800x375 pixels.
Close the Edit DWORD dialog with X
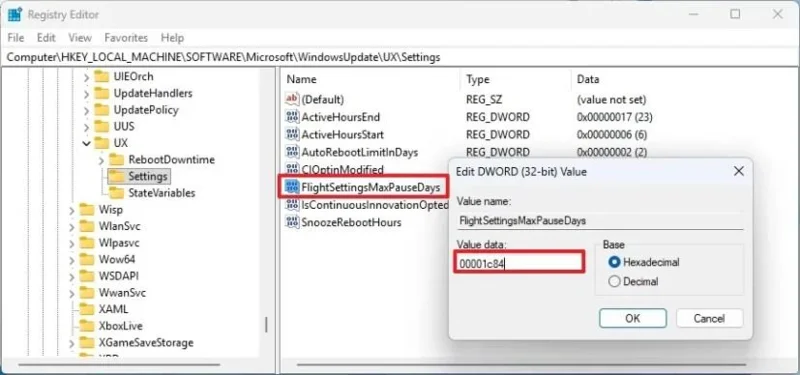[738, 171]
